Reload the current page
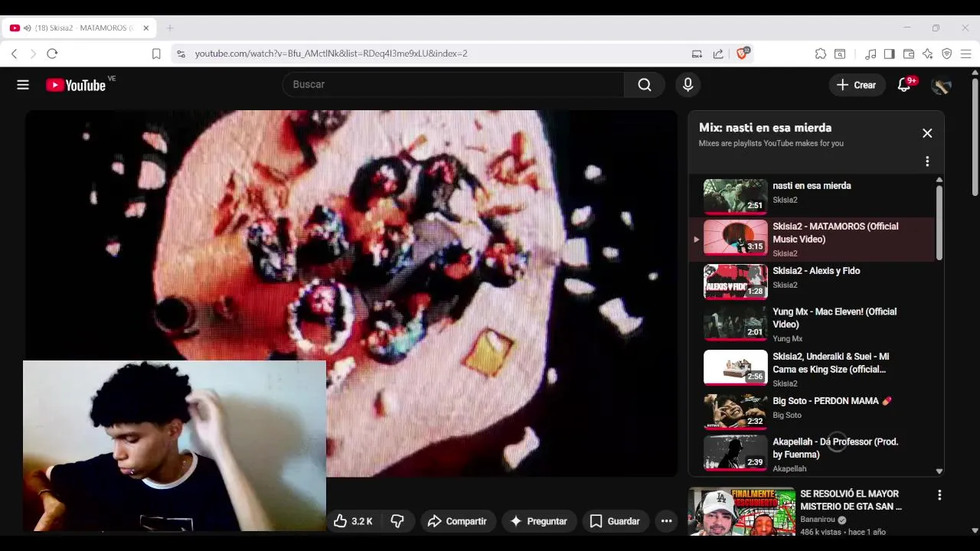This screenshot has height=551, width=980. [x=52, y=54]
